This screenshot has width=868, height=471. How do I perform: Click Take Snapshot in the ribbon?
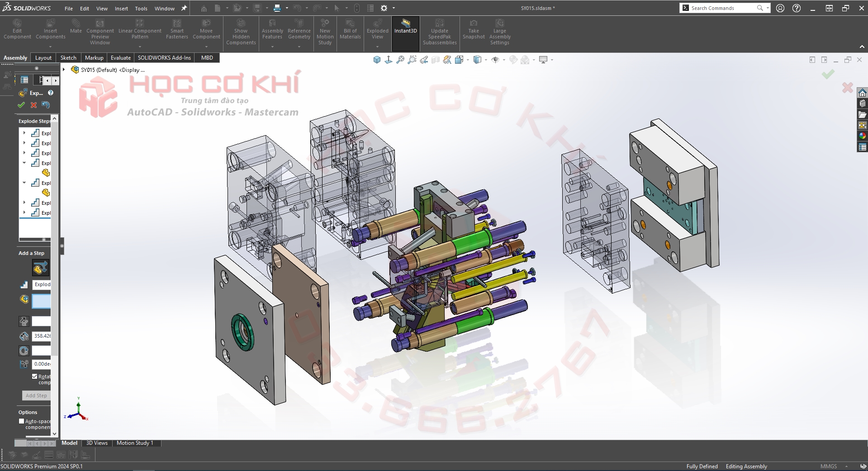click(474, 29)
